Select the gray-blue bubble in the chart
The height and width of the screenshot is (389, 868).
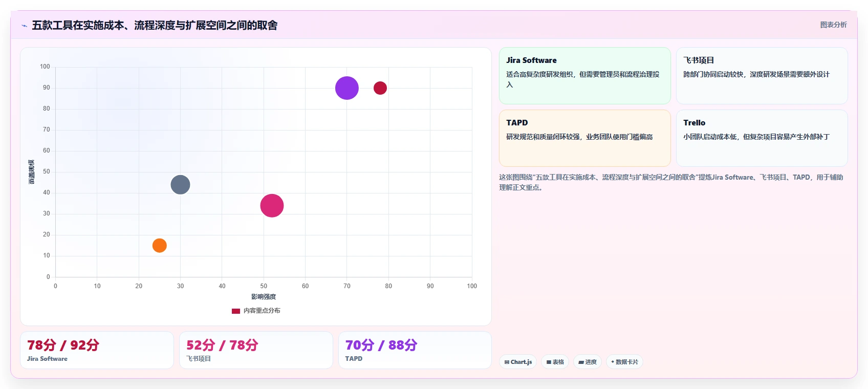pos(180,185)
